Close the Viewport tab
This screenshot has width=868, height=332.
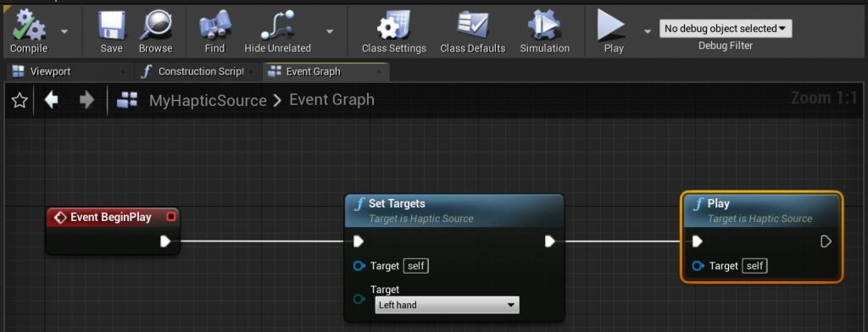tap(122, 72)
